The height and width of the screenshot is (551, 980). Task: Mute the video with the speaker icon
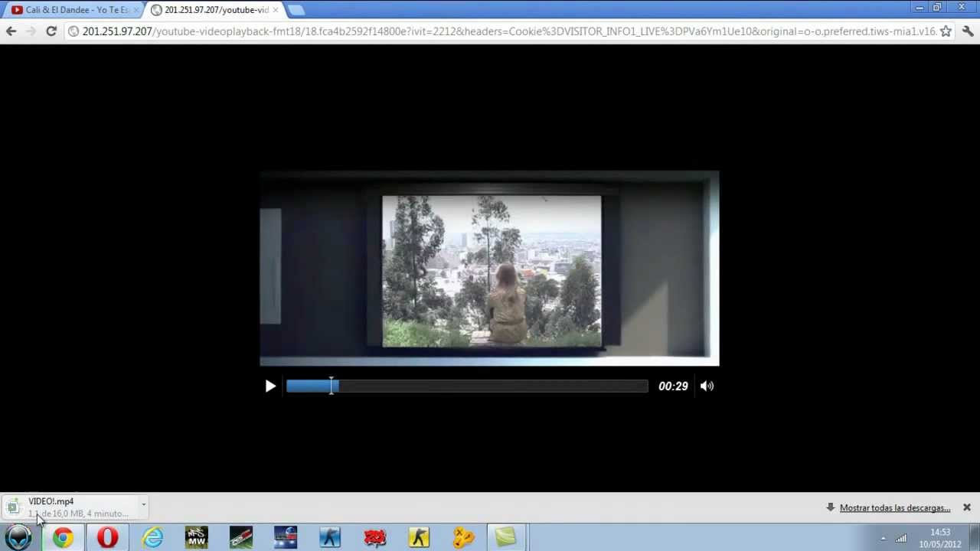click(707, 386)
